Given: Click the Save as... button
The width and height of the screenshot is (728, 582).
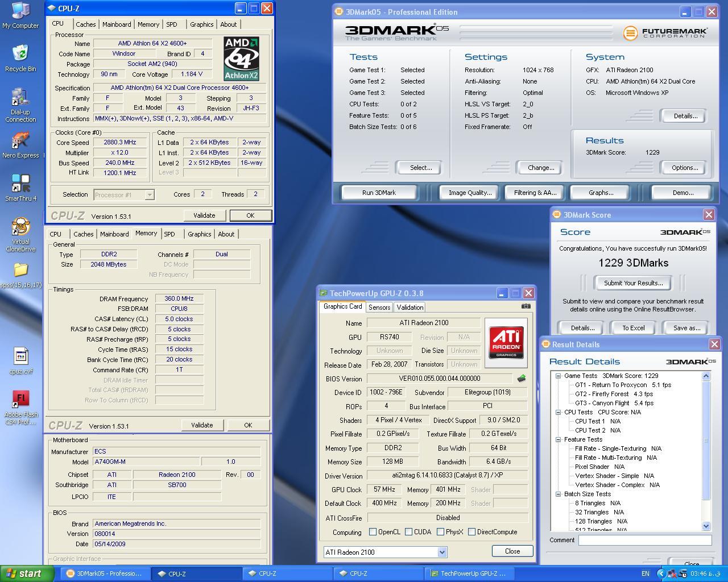Looking at the screenshot, I should click(686, 328).
